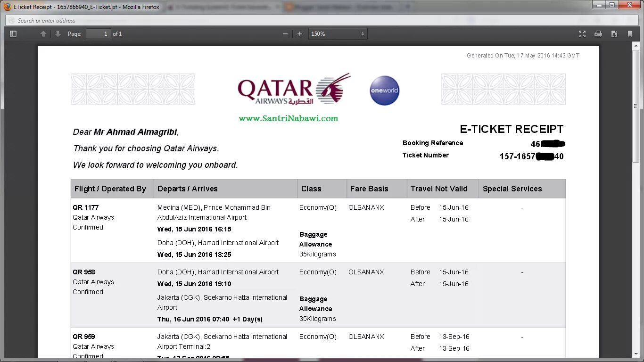Click 'Economy(O)' in the QR 959 row
Viewport: 644px width, 362px height.
click(x=318, y=337)
